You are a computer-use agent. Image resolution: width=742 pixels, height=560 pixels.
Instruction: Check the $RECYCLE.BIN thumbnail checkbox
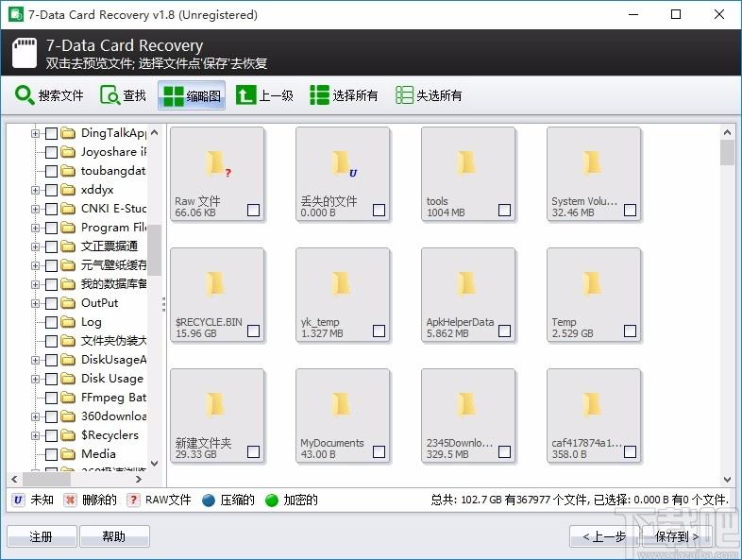click(254, 331)
